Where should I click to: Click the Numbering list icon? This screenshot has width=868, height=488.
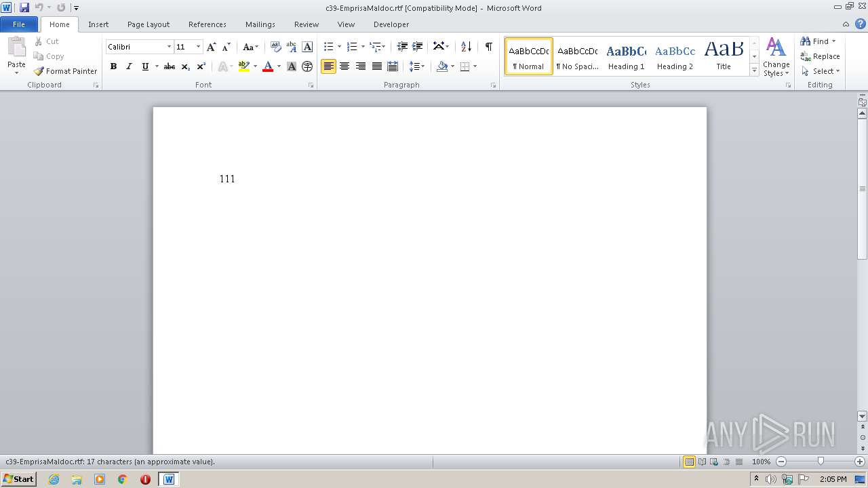pyautogui.click(x=351, y=47)
